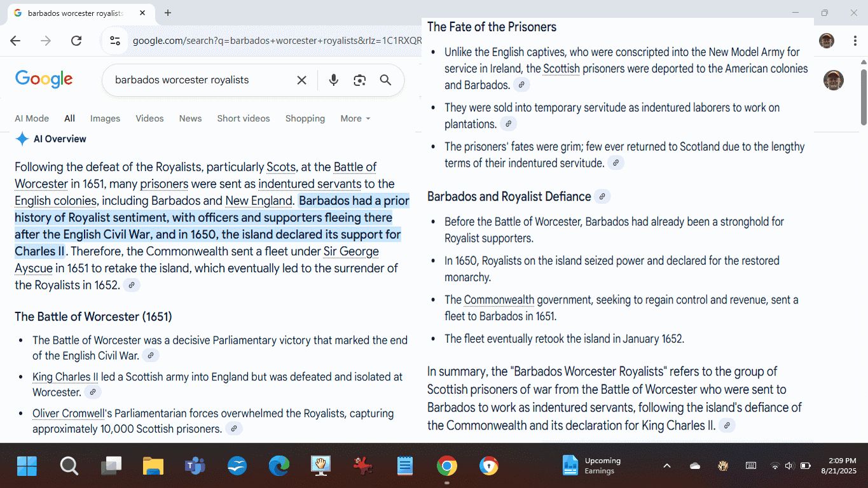The image size is (868, 488).
Task: Reload the current page
Action: tap(76, 41)
